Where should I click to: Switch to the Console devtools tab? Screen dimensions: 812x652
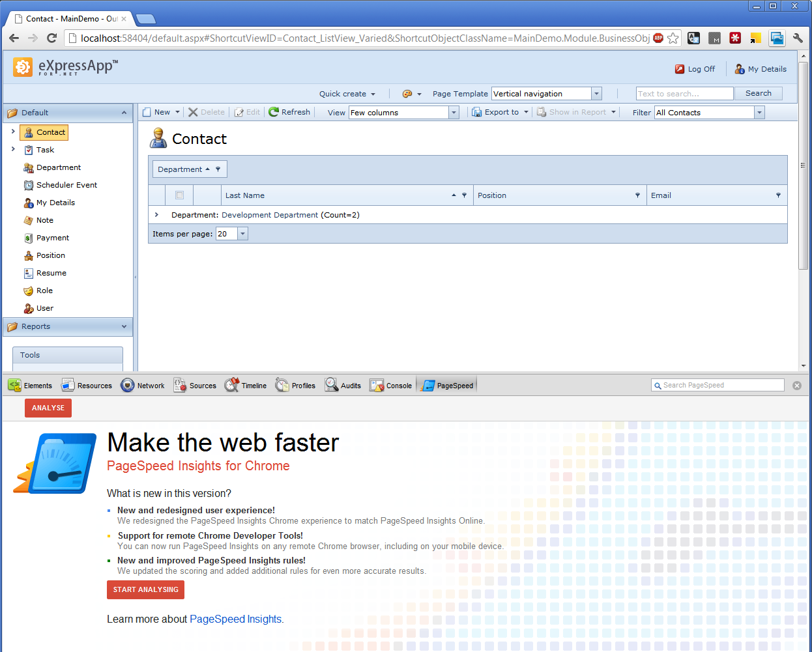coord(391,386)
